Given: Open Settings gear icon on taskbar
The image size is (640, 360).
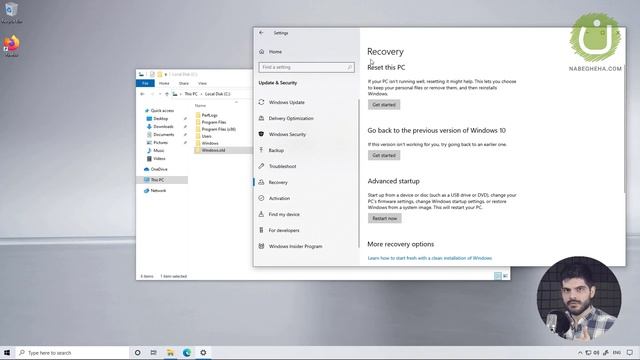Looking at the screenshot, I should [x=203, y=353].
